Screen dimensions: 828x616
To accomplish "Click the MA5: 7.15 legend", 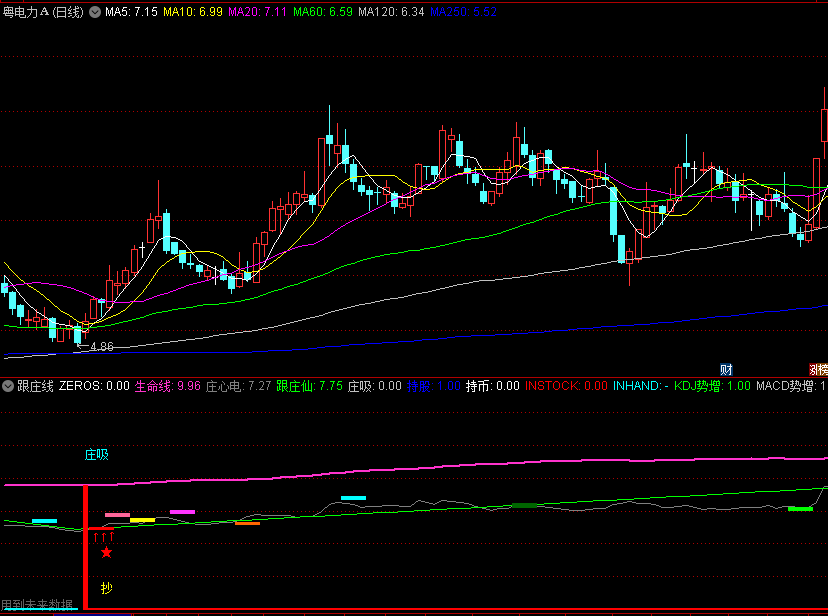I will pyautogui.click(x=131, y=12).
